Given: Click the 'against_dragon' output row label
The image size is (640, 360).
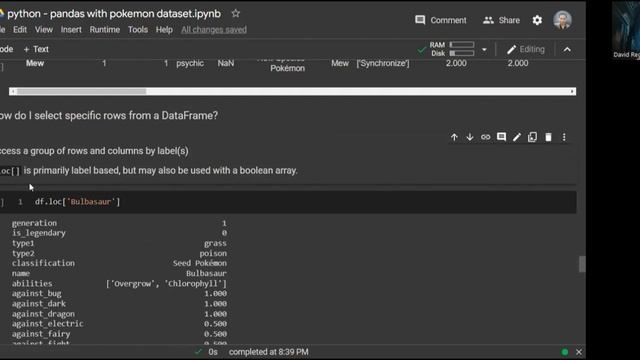Looking at the screenshot, I should 43,314.
